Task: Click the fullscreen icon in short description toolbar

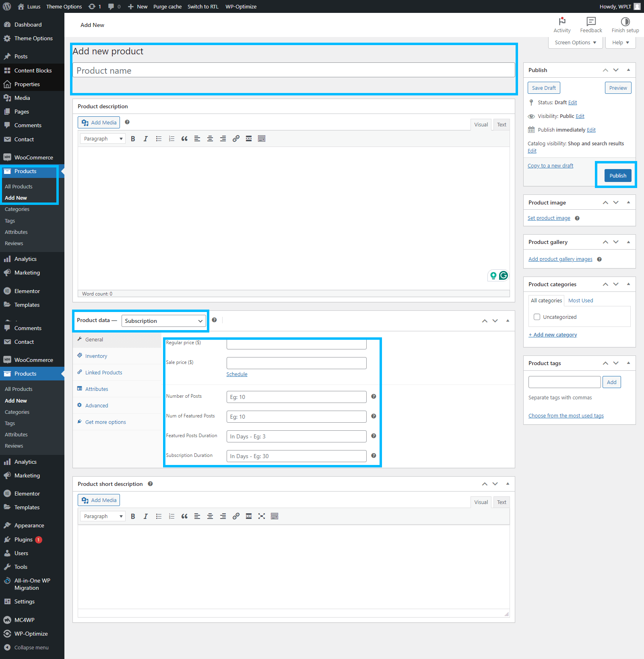Action: pyautogui.click(x=262, y=516)
